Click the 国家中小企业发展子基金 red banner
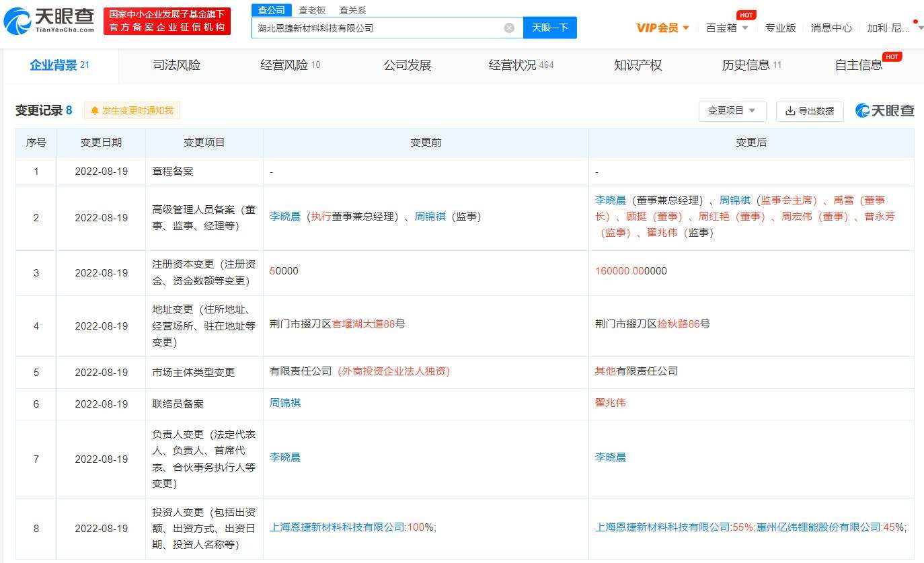The height and width of the screenshot is (563, 924). coord(167,21)
